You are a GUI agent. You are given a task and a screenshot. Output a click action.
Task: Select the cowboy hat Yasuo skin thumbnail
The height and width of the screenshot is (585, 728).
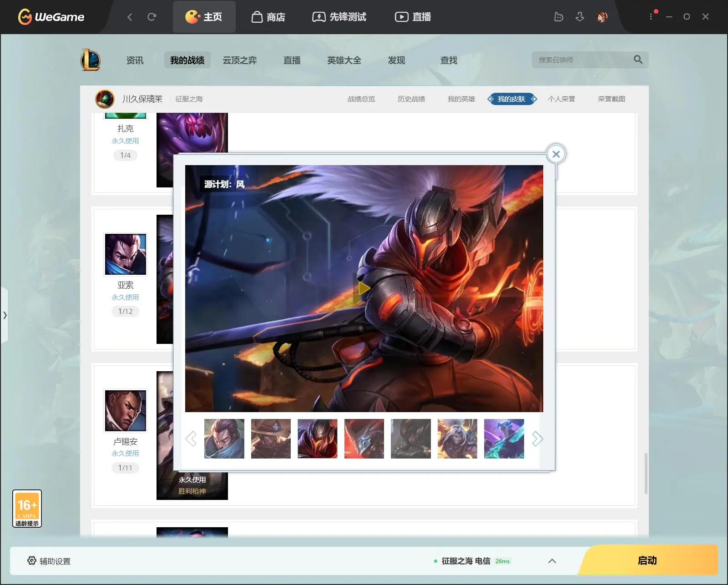[271, 439]
